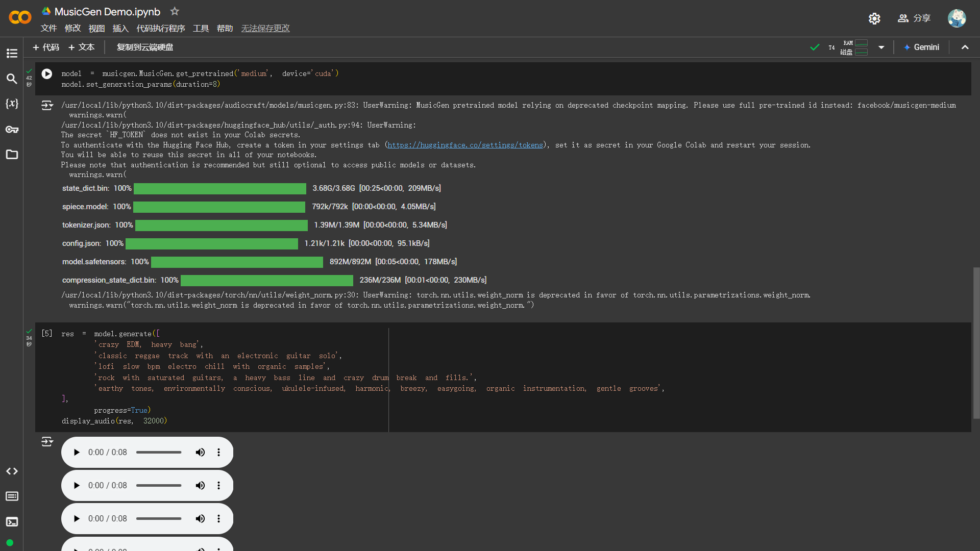Mute the first audio player
This screenshot has width=980, height=551.
[x=200, y=452]
